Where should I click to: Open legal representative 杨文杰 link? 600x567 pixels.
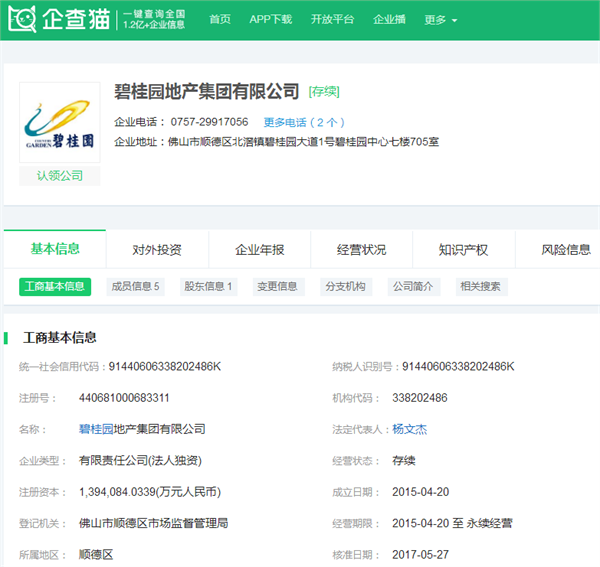[x=409, y=429]
